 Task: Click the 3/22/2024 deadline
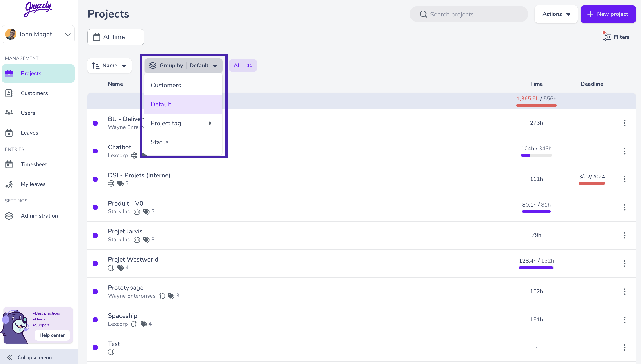592,177
